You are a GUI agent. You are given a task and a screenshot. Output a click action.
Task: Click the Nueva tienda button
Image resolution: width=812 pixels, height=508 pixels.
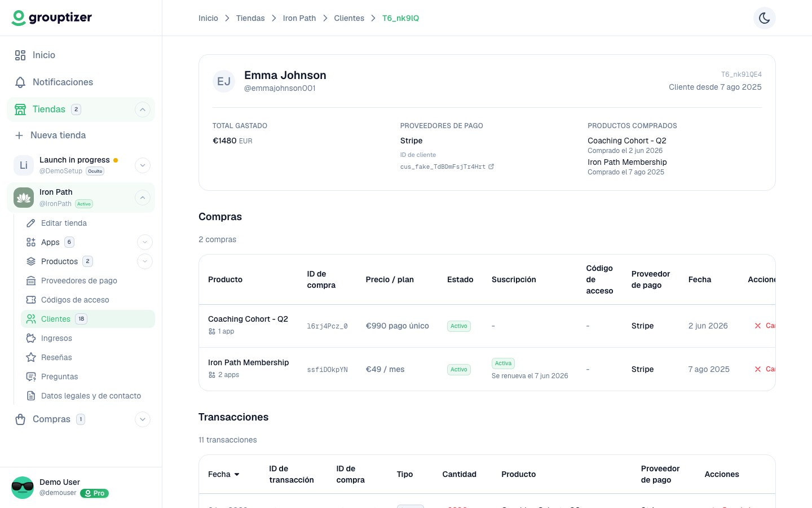[81, 135]
